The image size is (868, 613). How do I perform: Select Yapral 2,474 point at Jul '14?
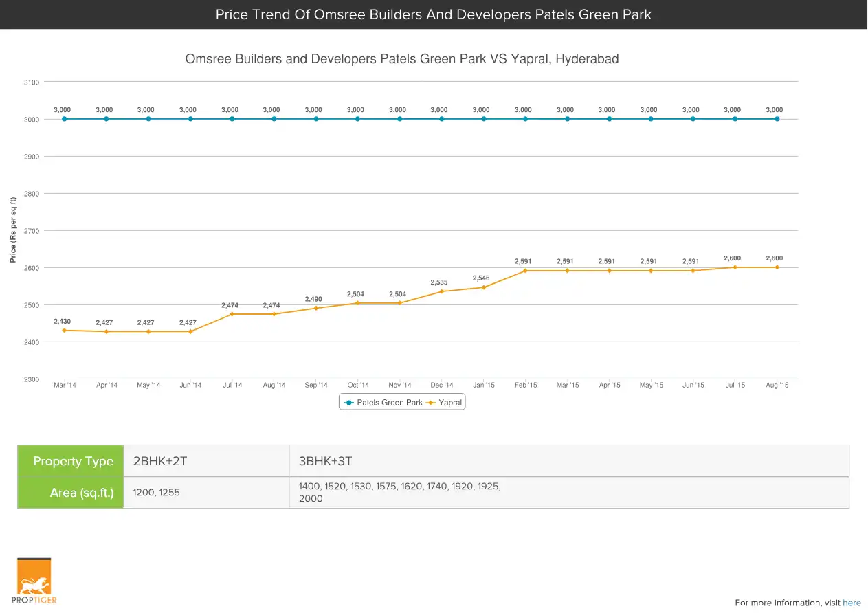pyautogui.click(x=232, y=314)
